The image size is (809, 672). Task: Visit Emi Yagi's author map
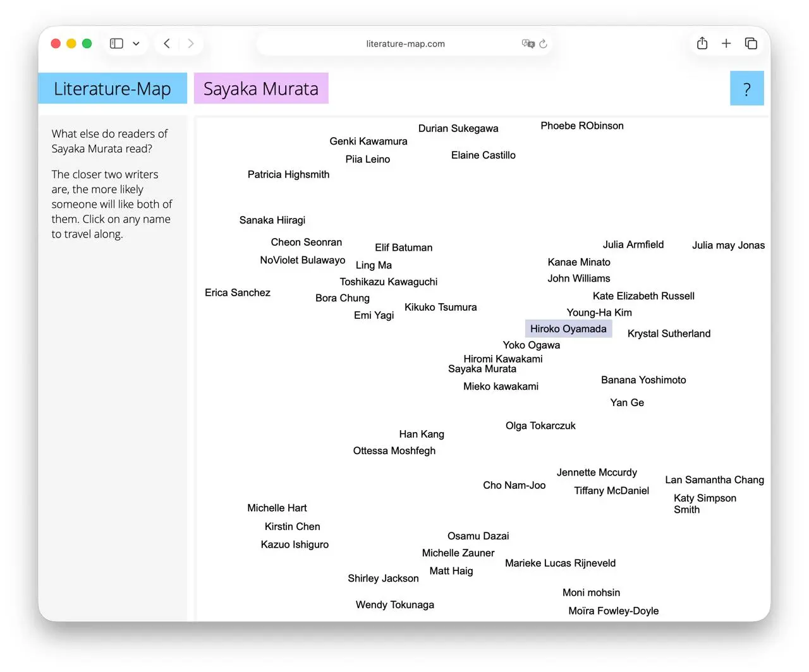tap(374, 315)
